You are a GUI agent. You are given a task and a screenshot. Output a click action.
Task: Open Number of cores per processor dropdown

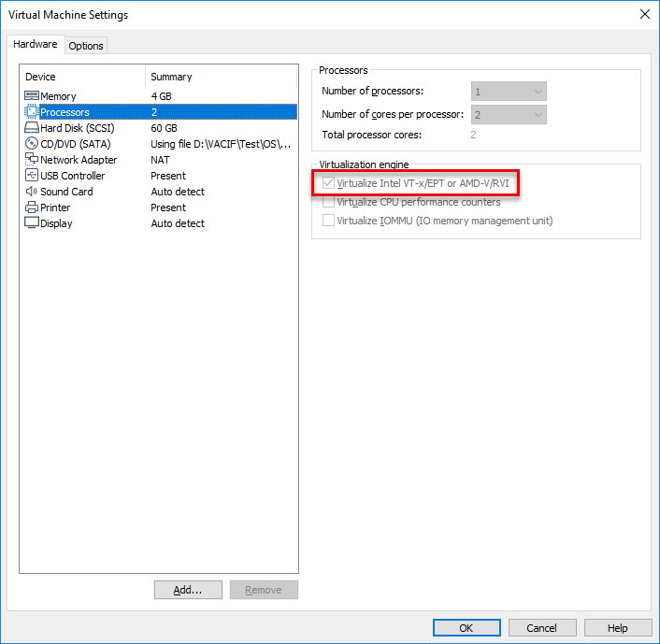click(x=509, y=114)
